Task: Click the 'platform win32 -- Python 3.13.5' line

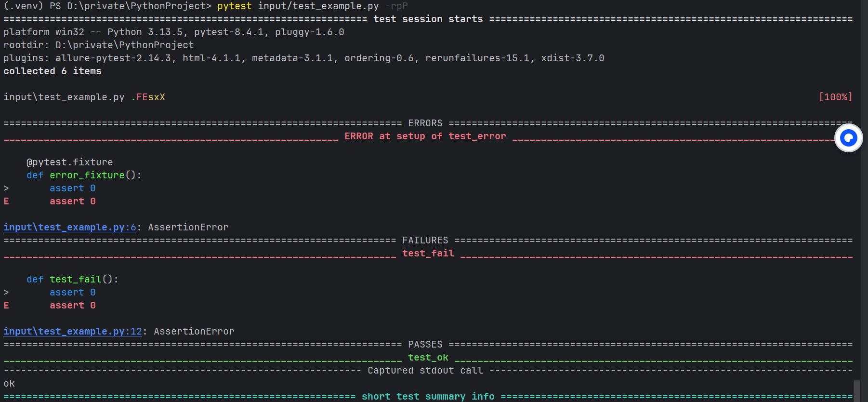Action: [x=174, y=32]
